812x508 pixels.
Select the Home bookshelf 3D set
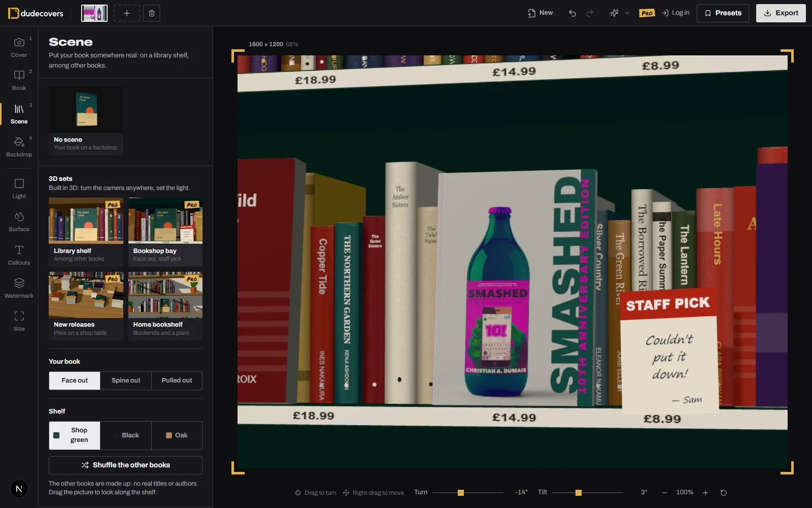[x=165, y=306]
